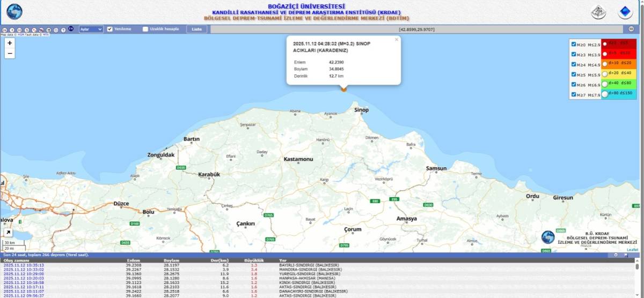This screenshot has width=644, height=298.
Task: Click the blue diamond logo in header
Action: coord(625,12)
